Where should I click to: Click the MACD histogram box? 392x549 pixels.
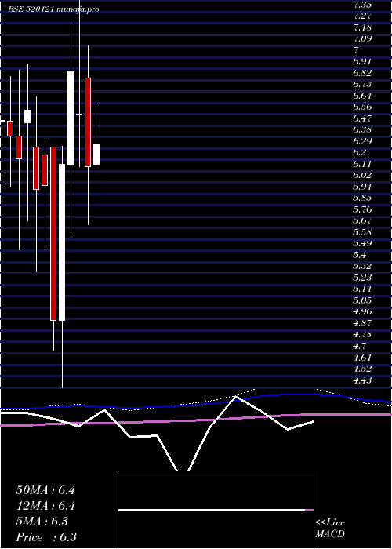pyautogui.click(x=216, y=510)
